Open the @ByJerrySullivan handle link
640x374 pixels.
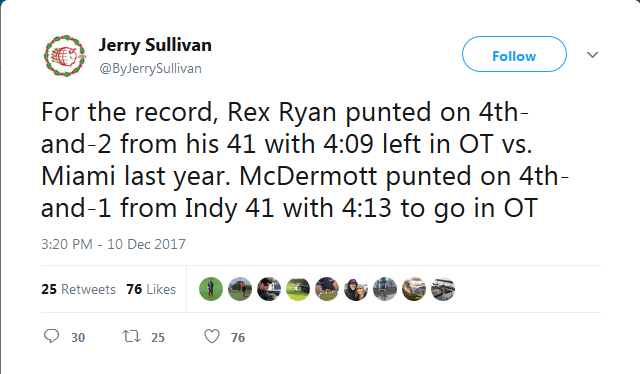point(150,68)
